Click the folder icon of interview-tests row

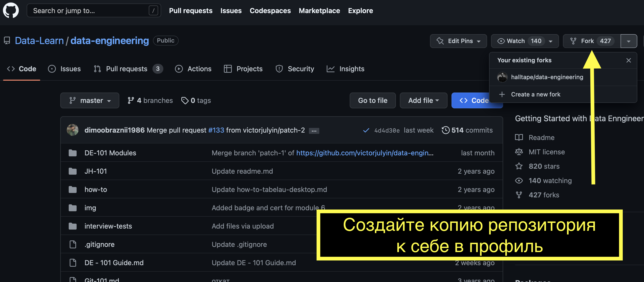(x=72, y=226)
